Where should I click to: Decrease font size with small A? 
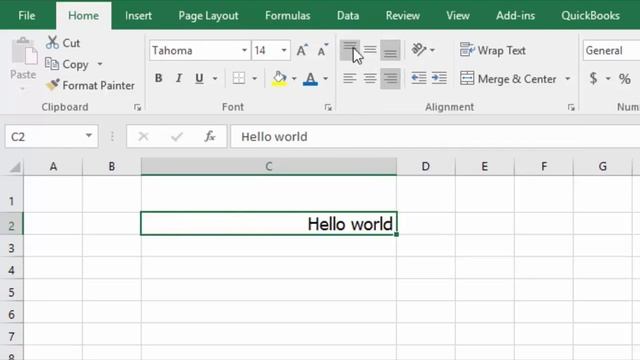(322, 50)
